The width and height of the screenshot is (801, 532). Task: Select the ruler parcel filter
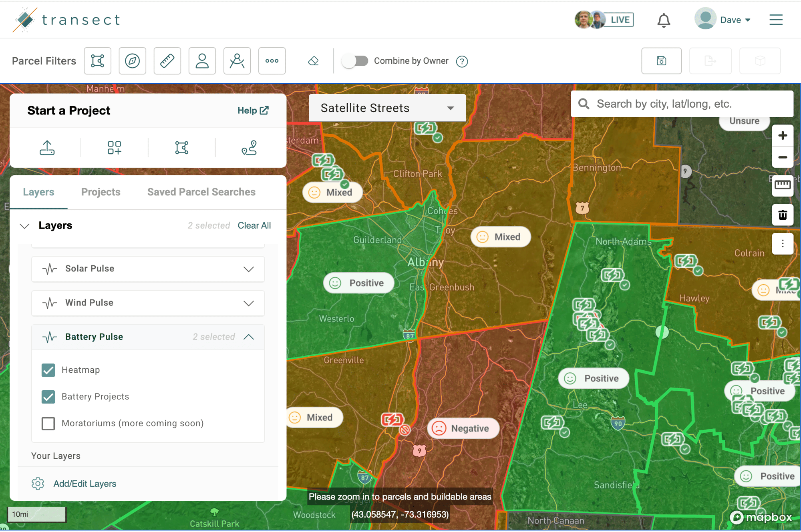coord(167,61)
